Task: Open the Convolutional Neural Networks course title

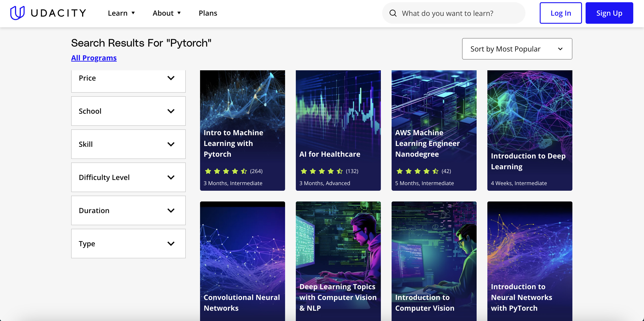Action: [241, 302]
